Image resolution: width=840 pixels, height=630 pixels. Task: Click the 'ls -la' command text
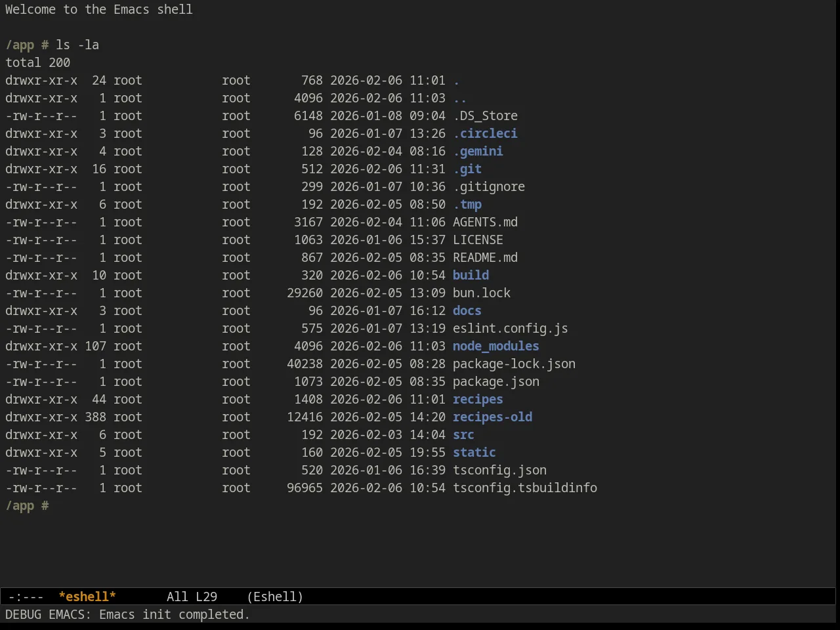[77, 45]
